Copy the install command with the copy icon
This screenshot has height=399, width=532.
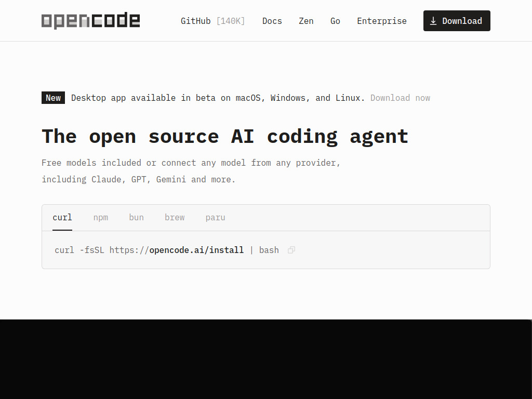[291, 250]
